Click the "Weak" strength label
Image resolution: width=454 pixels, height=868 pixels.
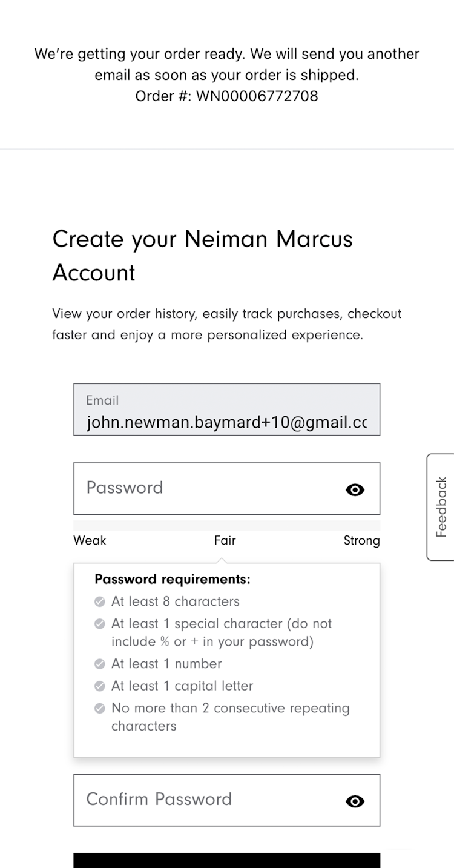[90, 540]
